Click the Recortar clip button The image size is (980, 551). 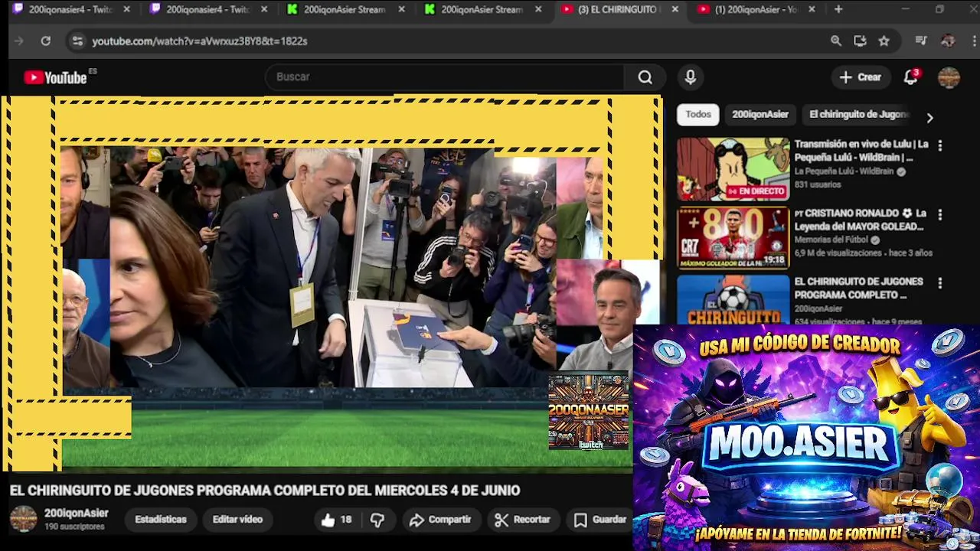pyautogui.click(x=522, y=520)
